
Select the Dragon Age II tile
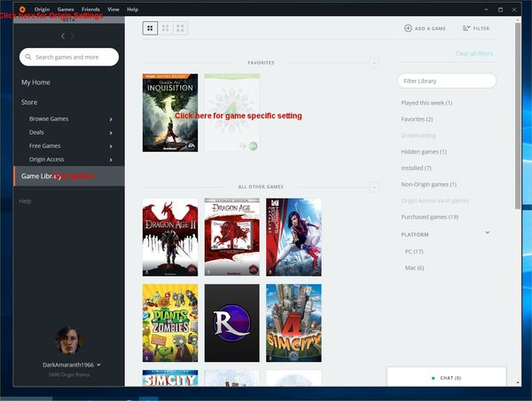[170, 238]
